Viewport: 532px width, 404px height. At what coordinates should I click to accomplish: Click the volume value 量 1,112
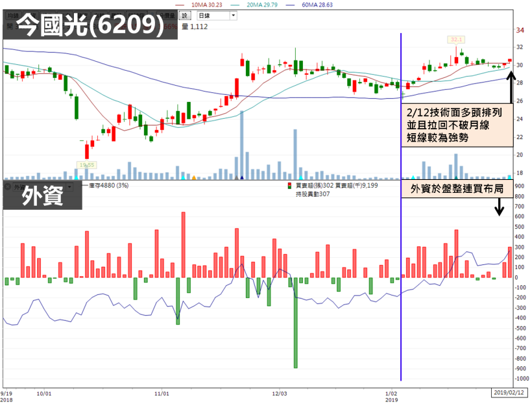click(x=195, y=27)
